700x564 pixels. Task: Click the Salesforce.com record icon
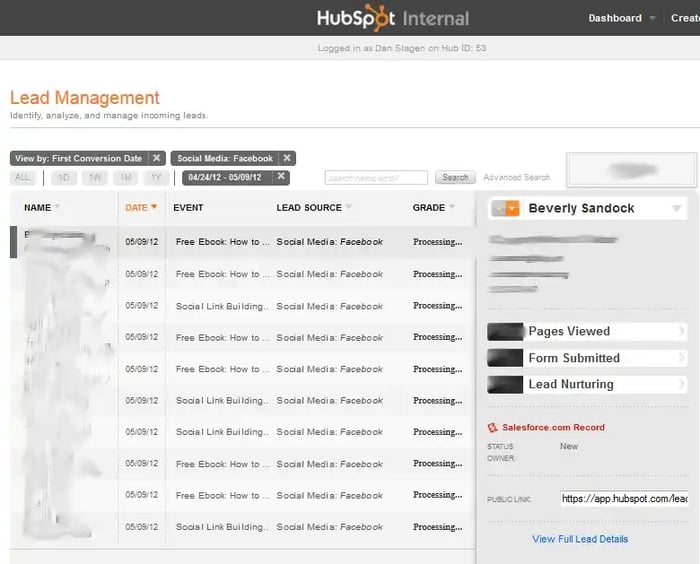coord(493,428)
